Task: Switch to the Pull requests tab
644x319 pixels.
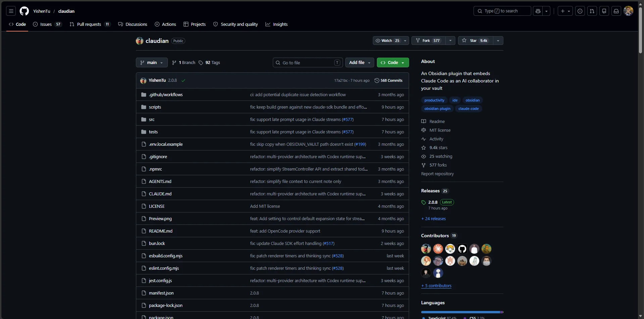Action: tap(90, 24)
